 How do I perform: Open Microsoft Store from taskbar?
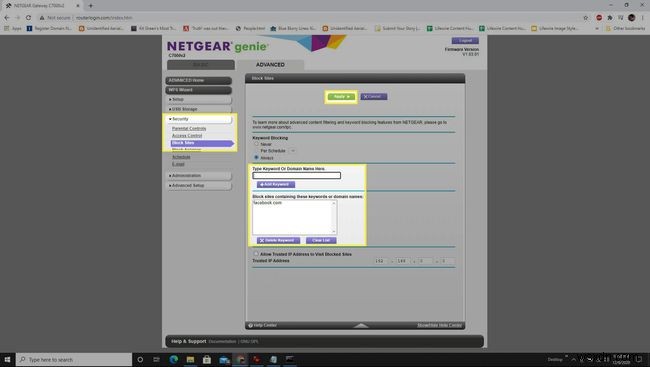coord(207,360)
